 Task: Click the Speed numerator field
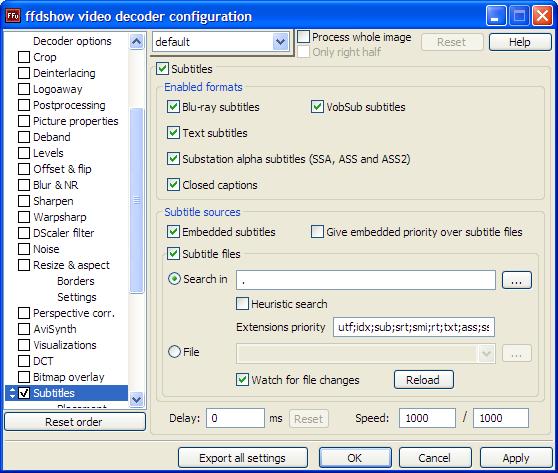click(x=427, y=418)
